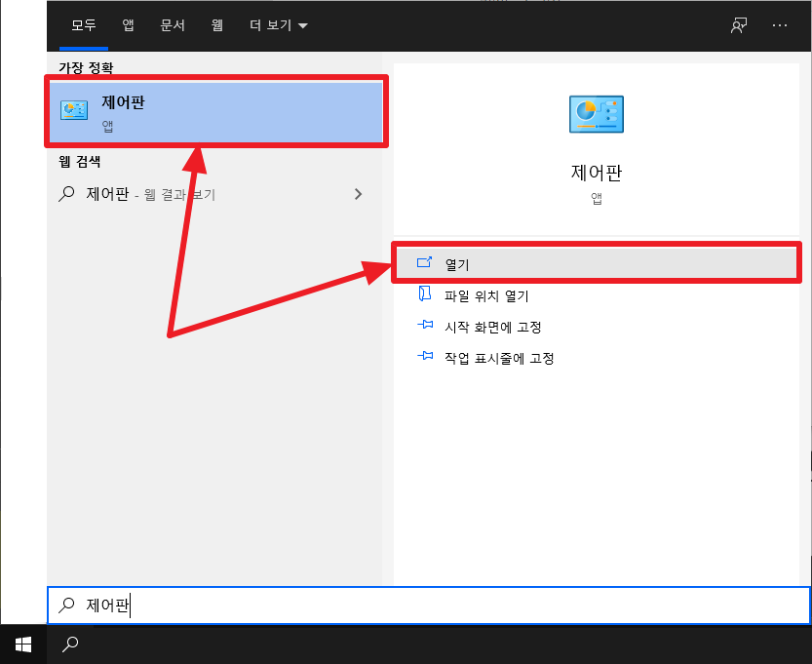This screenshot has height=664, width=812.
Task: Click the 제어판 title in preview pane
Action: [596, 173]
